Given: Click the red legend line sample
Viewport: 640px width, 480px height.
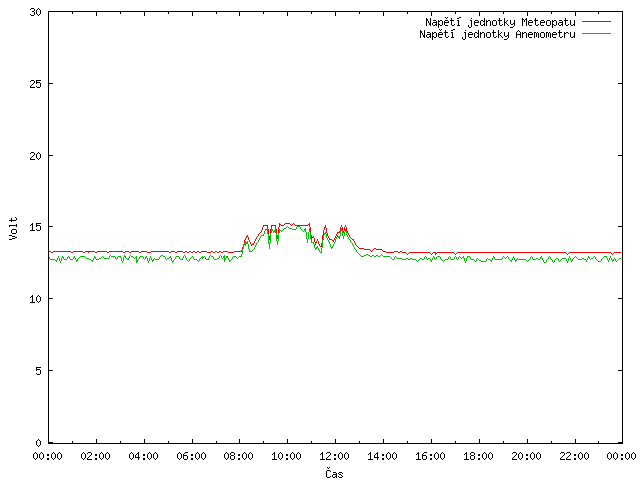Looking at the screenshot, I should [596, 21].
